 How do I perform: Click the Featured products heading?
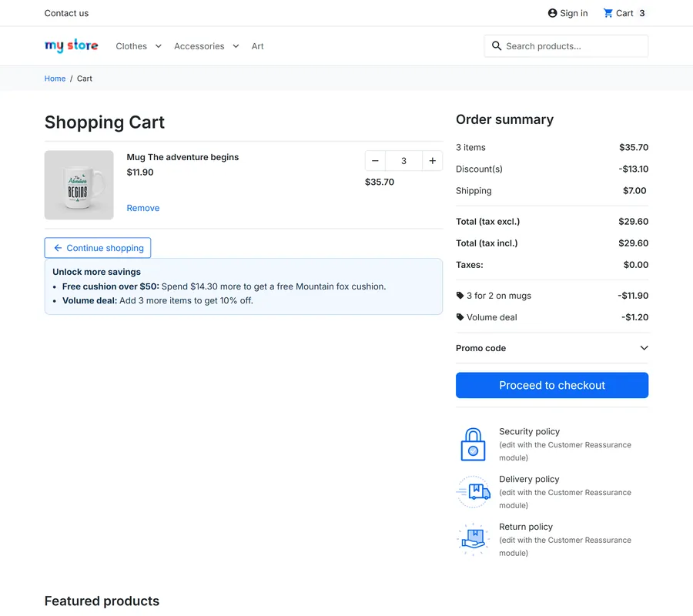click(x=102, y=601)
